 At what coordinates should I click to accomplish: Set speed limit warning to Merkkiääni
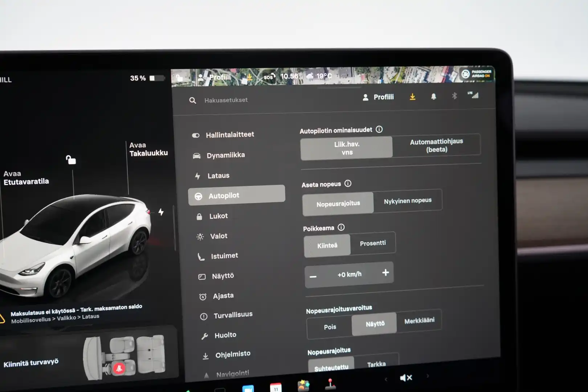pyautogui.click(x=419, y=320)
